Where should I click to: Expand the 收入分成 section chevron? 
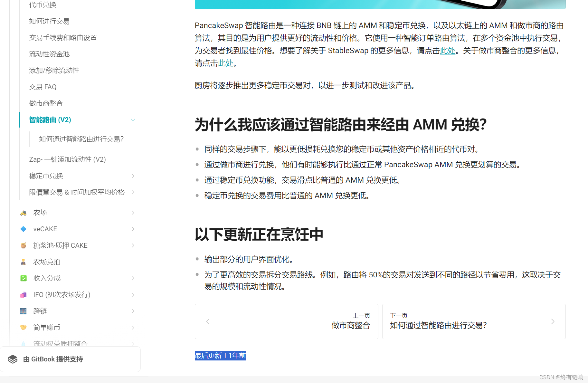[x=133, y=278]
